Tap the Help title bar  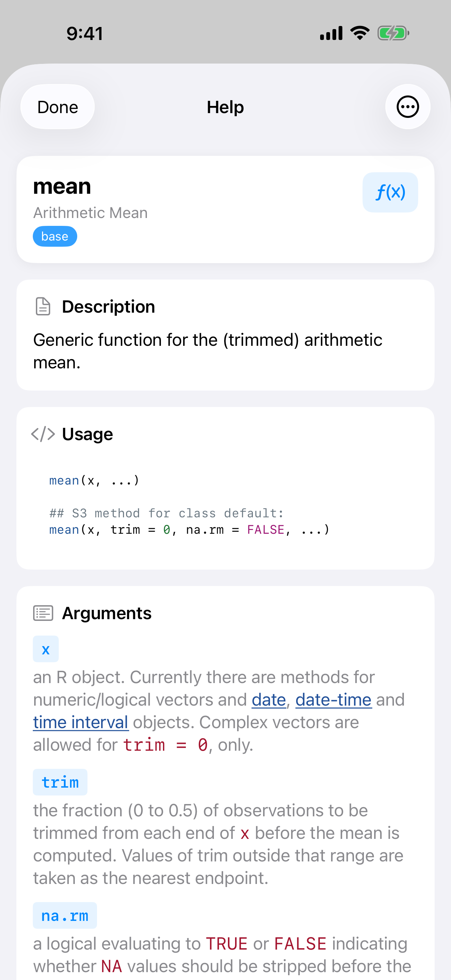click(x=225, y=107)
